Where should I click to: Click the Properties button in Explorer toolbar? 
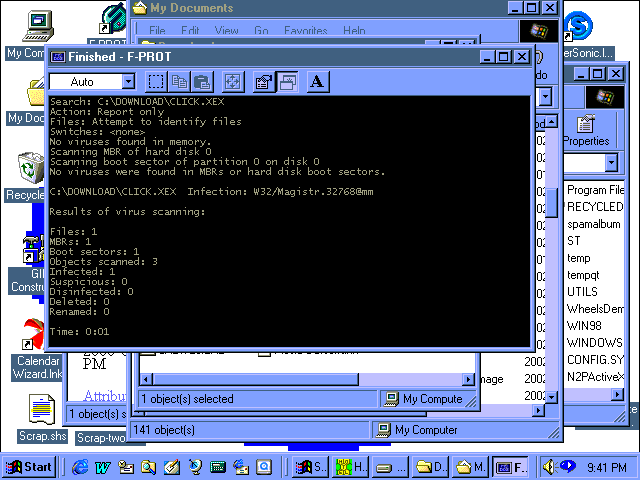click(x=586, y=129)
